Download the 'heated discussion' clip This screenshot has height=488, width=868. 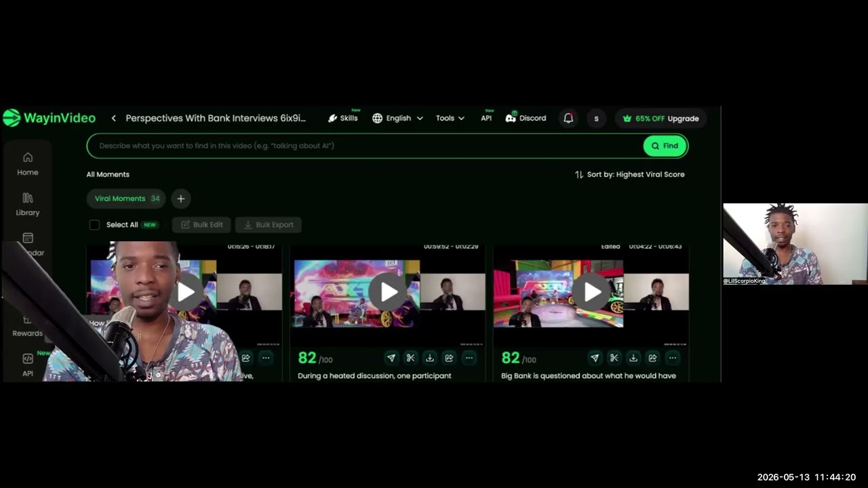point(429,358)
